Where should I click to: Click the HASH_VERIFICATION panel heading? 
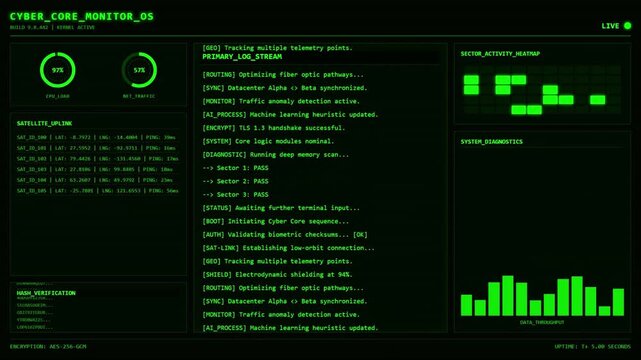click(46, 293)
